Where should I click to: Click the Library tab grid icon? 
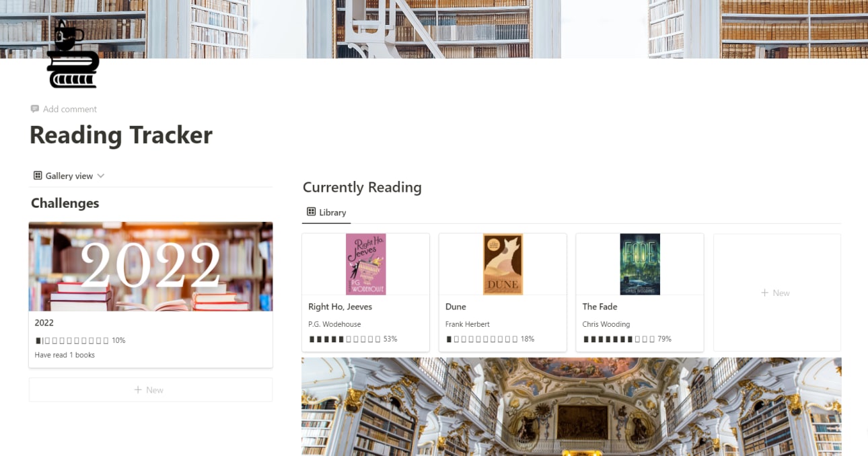coord(312,212)
